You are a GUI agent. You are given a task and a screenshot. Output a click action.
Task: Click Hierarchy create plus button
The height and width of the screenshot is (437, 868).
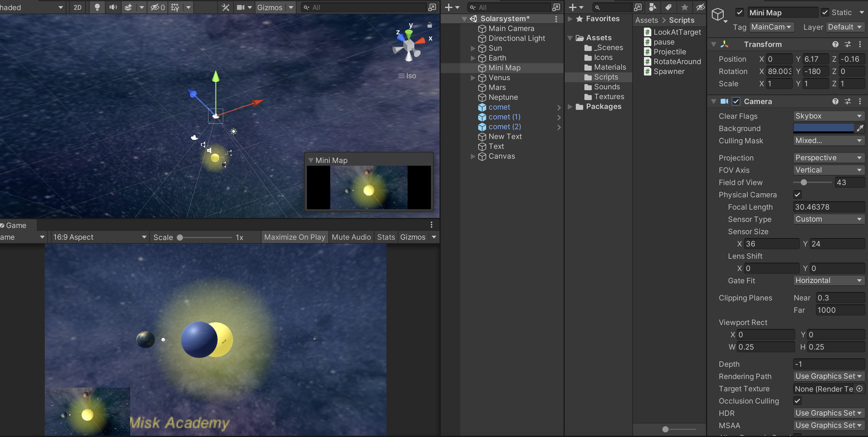pyautogui.click(x=448, y=7)
